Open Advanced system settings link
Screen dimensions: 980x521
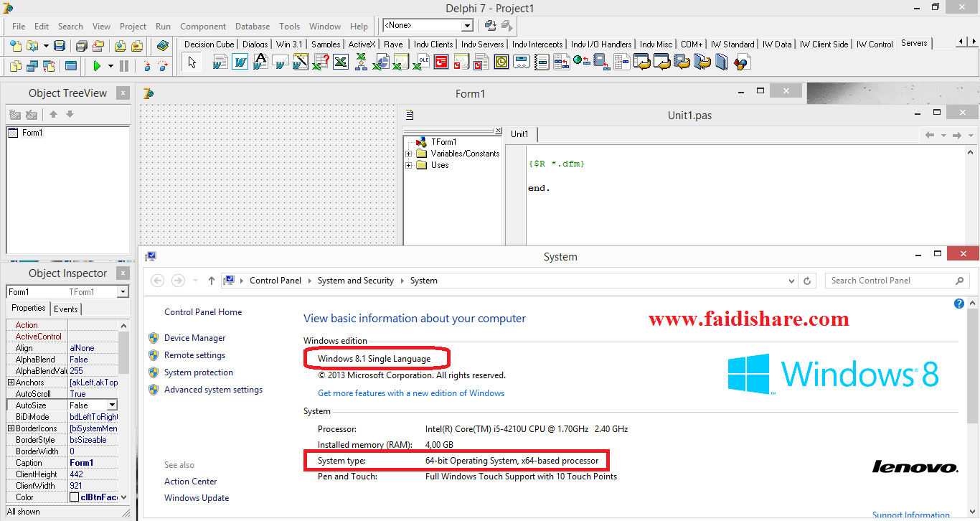coord(213,390)
